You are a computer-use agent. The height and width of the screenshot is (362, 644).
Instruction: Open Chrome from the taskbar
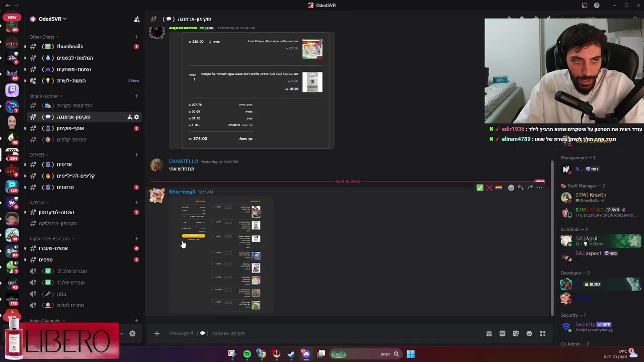tap(262, 354)
